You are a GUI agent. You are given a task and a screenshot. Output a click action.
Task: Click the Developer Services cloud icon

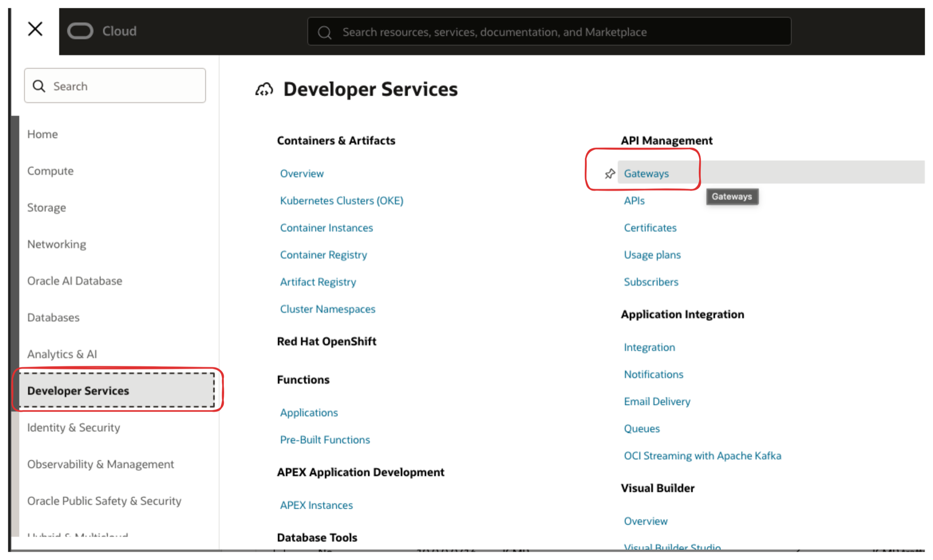pyautogui.click(x=264, y=89)
